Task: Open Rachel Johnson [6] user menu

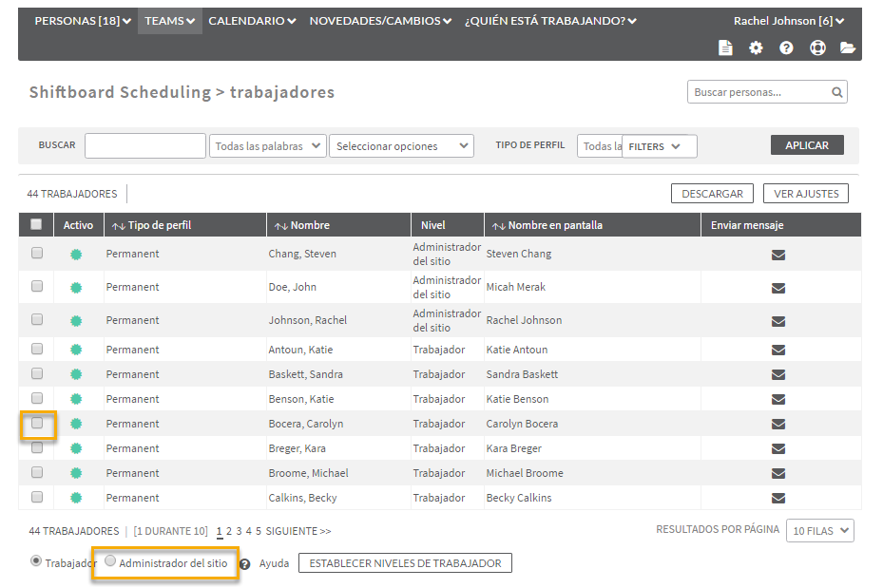Action: (788, 21)
